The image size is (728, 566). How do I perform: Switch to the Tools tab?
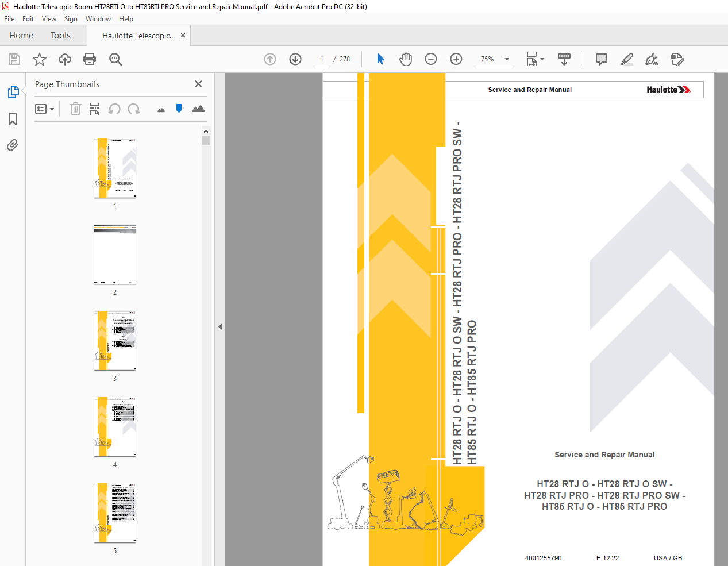(60, 36)
